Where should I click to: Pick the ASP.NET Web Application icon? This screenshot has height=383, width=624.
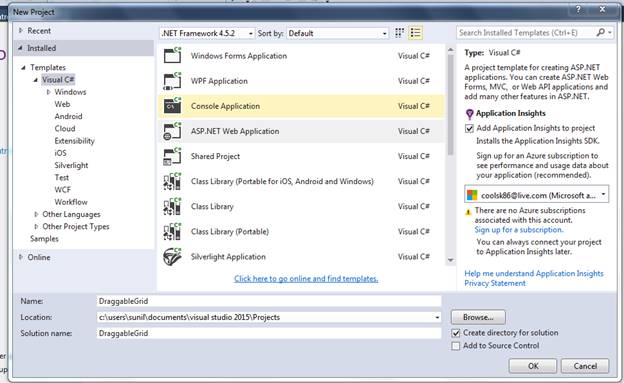tap(172, 131)
